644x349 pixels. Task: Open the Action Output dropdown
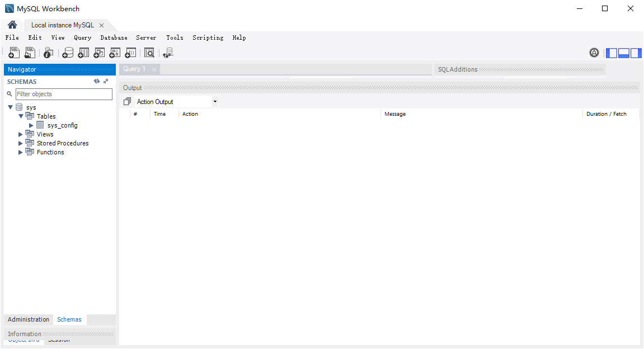coord(215,101)
